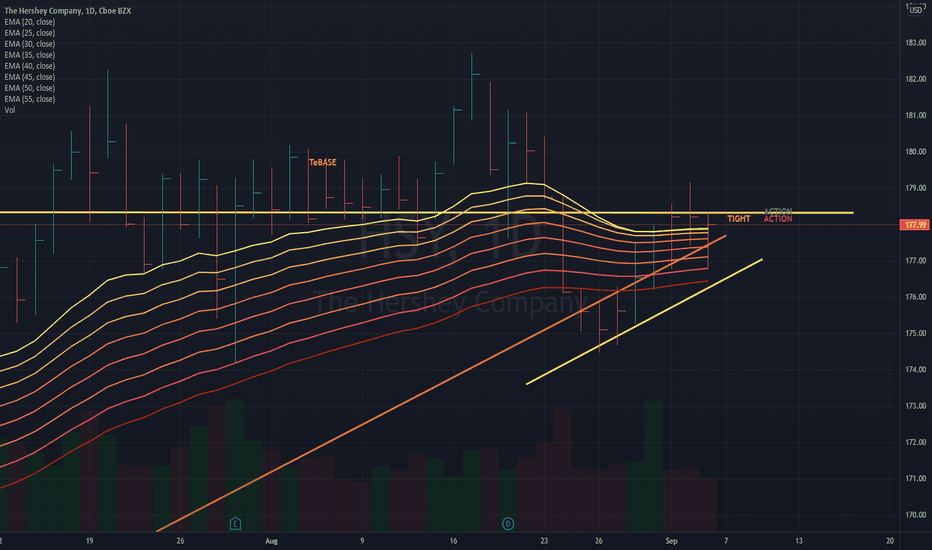Image resolution: width=932 pixels, height=550 pixels.
Task: Select the EMA (55, close) indicator label
Action: 30,99
